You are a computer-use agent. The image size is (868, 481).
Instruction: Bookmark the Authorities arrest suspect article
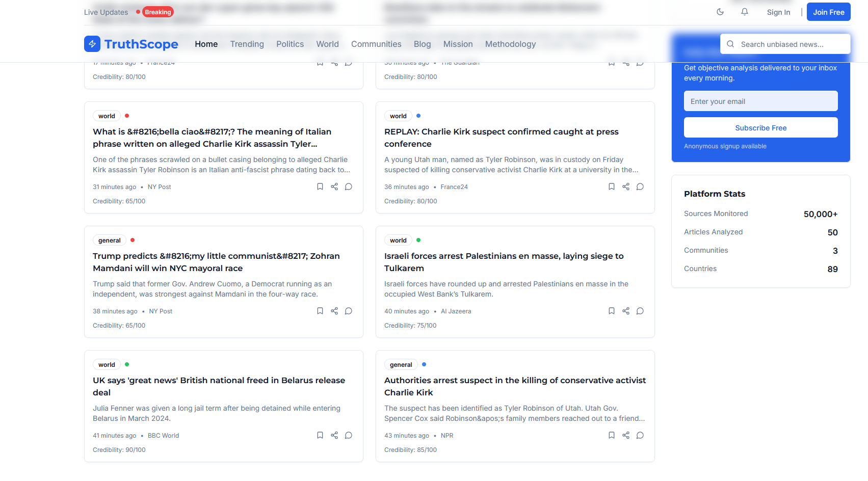click(612, 435)
